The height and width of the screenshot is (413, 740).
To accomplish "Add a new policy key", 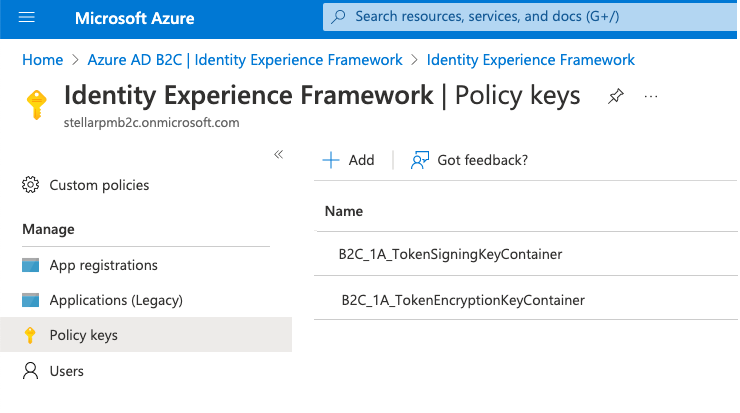I will click(348, 160).
